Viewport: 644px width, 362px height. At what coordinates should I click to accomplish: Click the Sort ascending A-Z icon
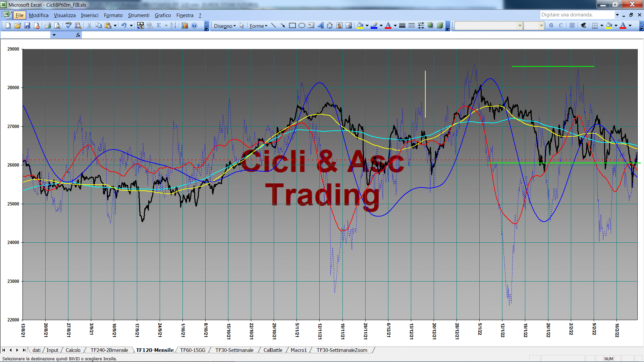pyautogui.click(x=173, y=25)
